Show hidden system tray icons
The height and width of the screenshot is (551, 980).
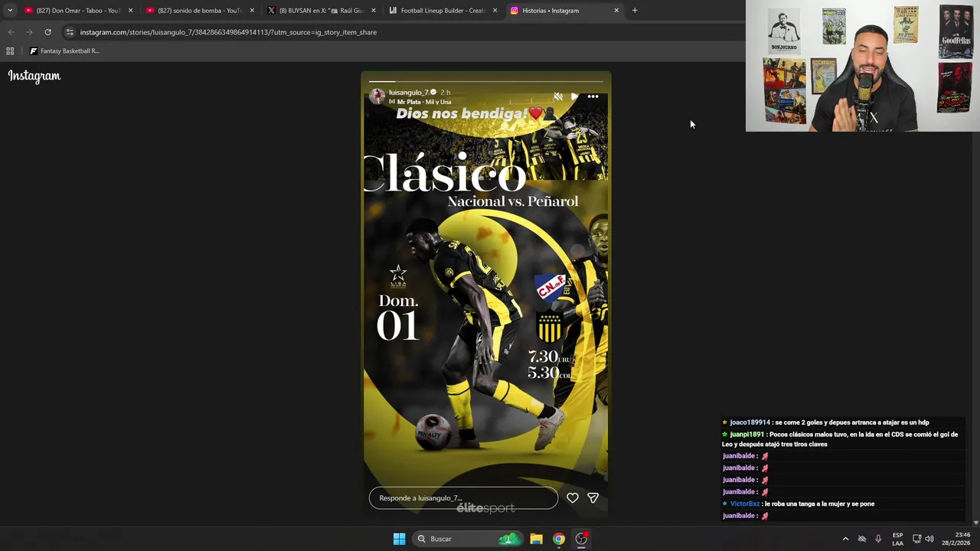pos(845,539)
